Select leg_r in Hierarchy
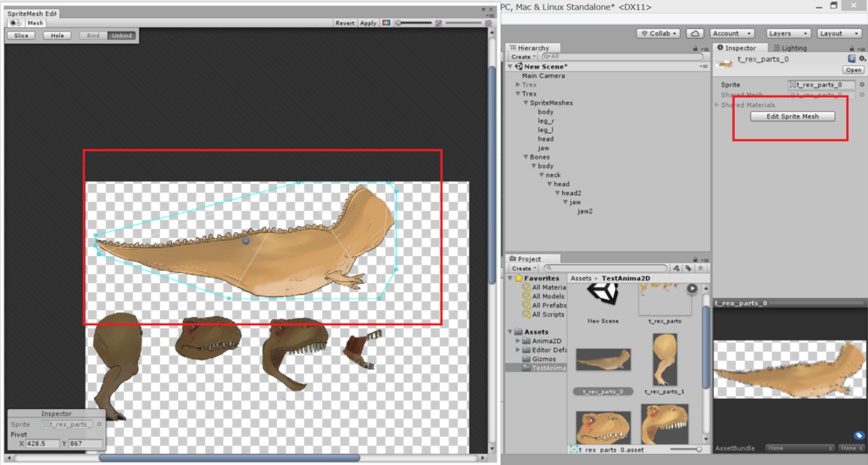This screenshot has width=868, height=465. click(x=546, y=120)
